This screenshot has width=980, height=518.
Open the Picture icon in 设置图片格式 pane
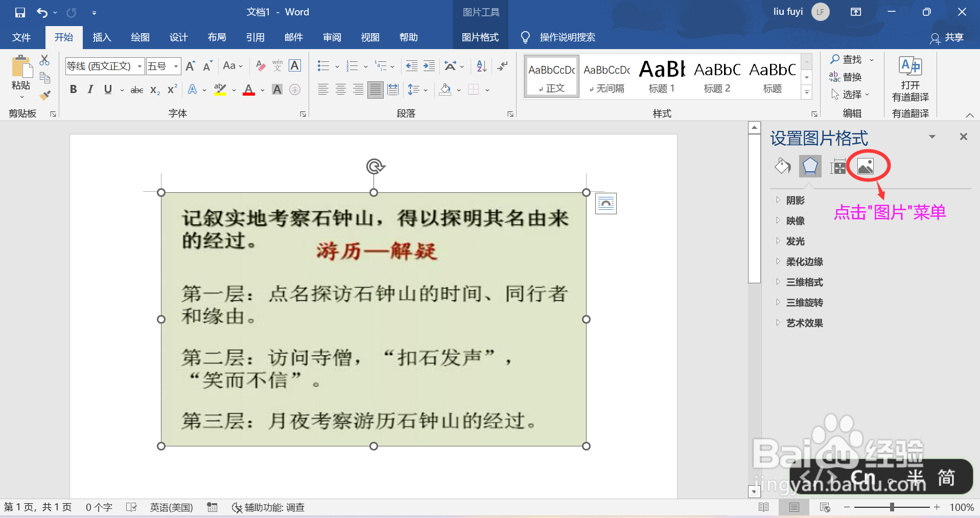pos(866,166)
